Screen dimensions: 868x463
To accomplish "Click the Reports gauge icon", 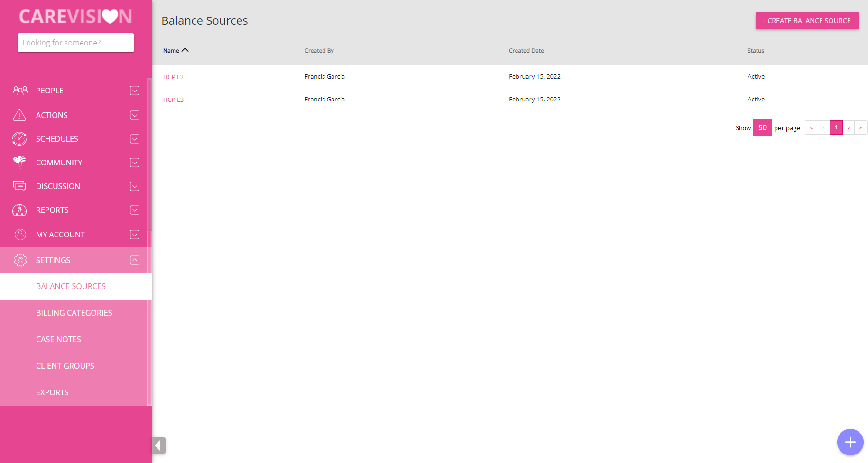I will [x=19, y=210].
